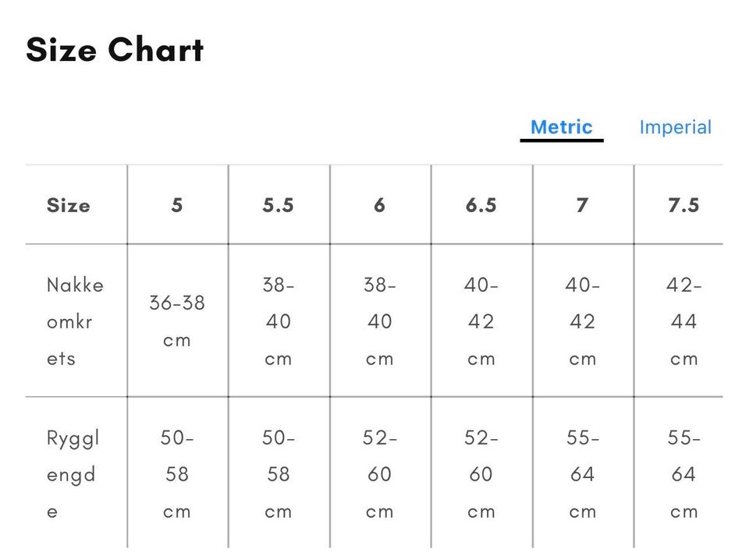Screen dimensions: 749x560
Task: Select size 5.5 column header
Action: 279,205
